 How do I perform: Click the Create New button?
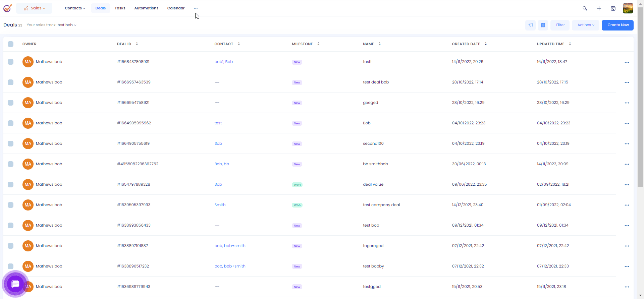pos(618,25)
